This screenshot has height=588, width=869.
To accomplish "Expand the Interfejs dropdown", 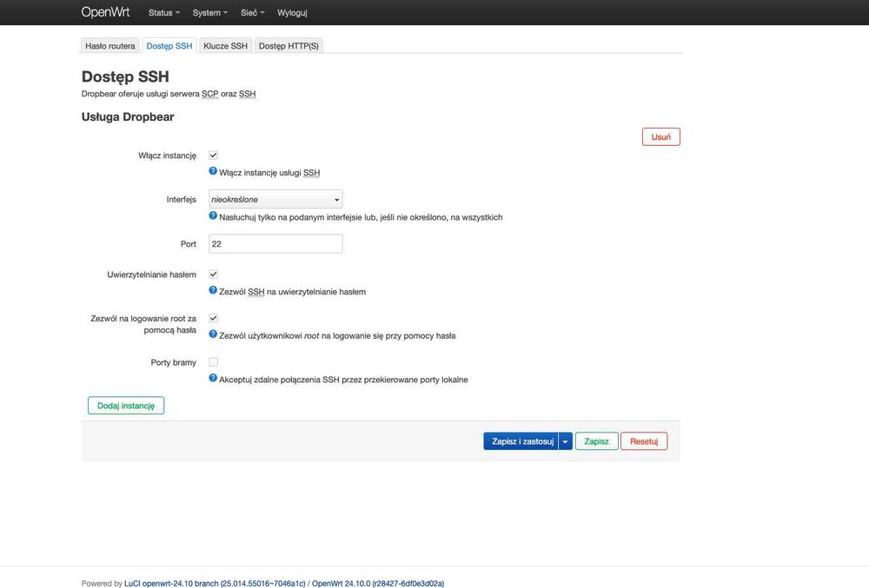I will [x=275, y=199].
